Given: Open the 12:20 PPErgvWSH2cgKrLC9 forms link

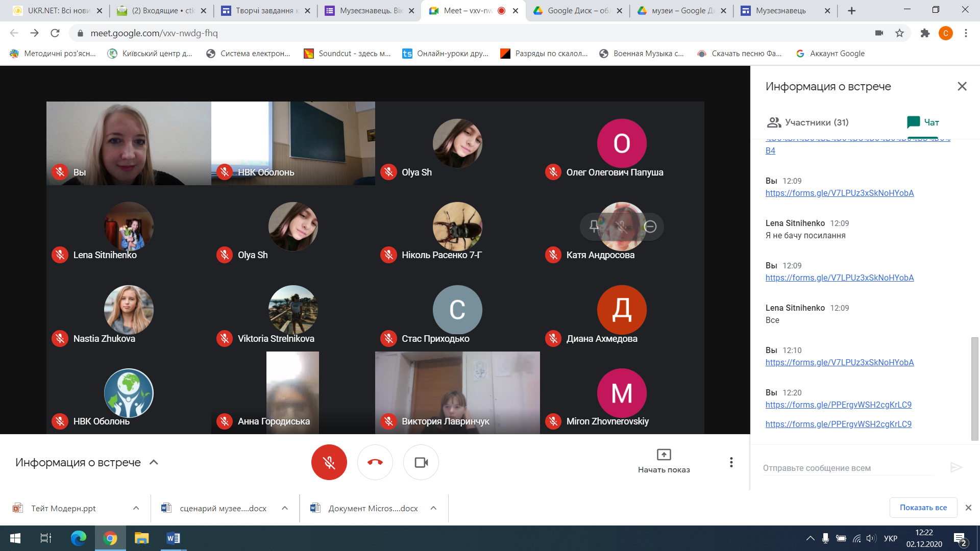Looking at the screenshot, I should pos(838,405).
